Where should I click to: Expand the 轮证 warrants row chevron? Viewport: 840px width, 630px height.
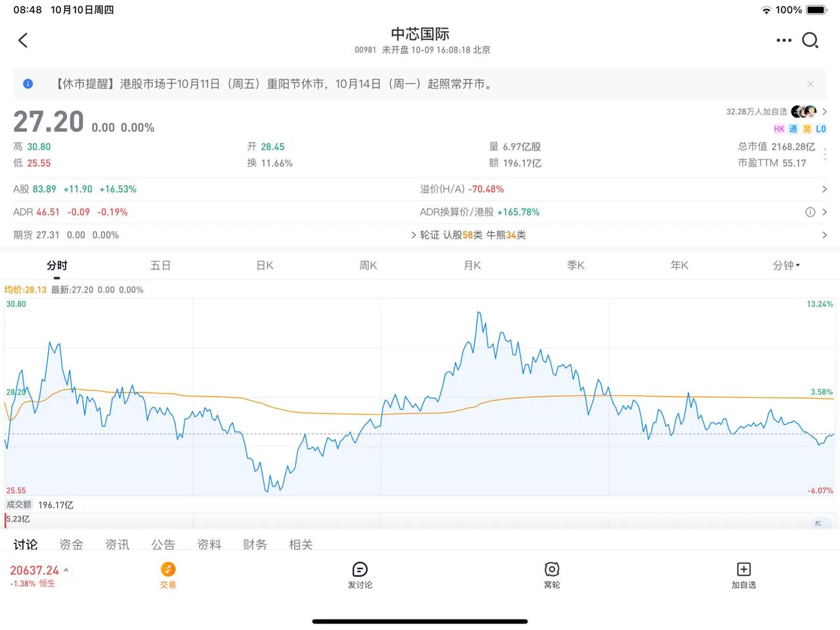[x=825, y=235]
